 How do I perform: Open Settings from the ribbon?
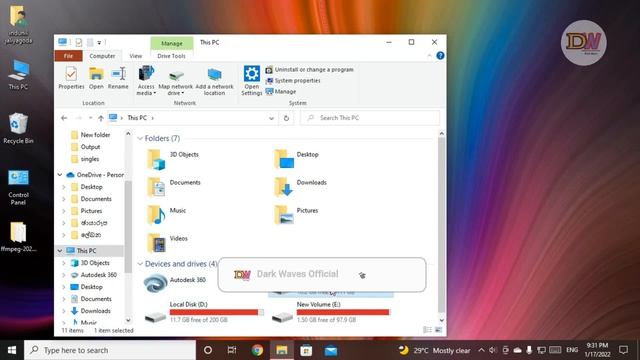tap(251, 80)
